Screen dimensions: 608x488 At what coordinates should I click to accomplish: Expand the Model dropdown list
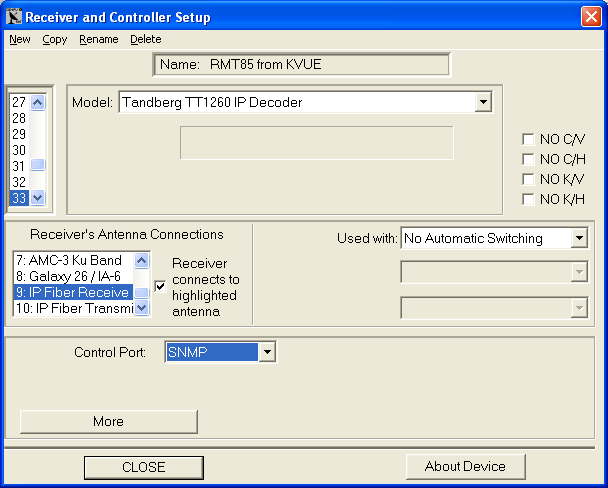(483, 102)
